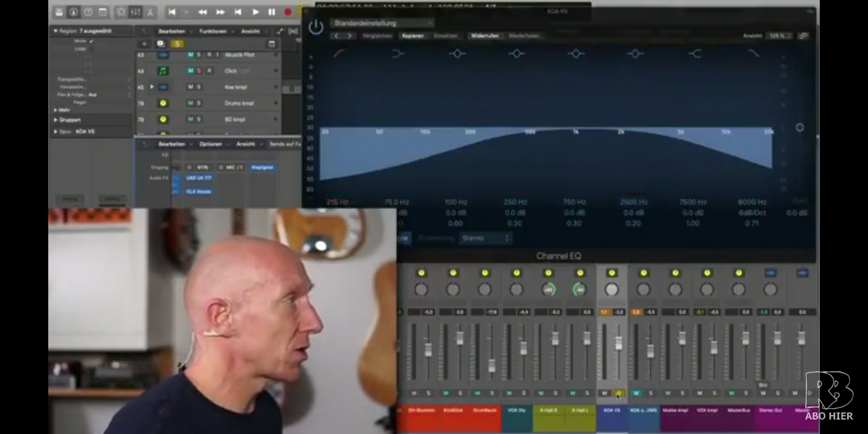Solo the Drums kmpl track

199,103
